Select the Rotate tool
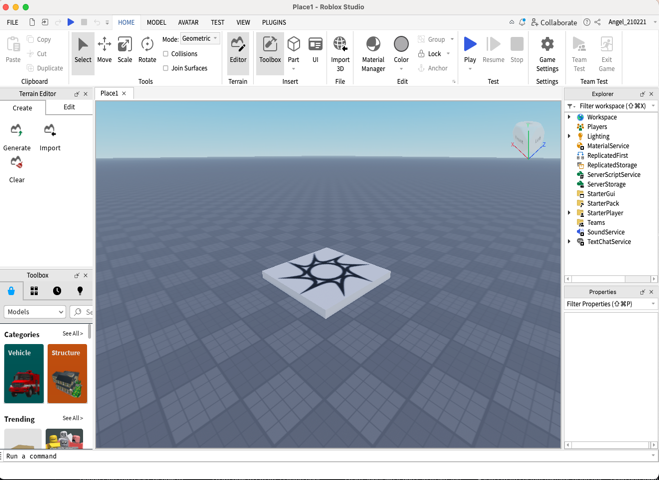 147,50
